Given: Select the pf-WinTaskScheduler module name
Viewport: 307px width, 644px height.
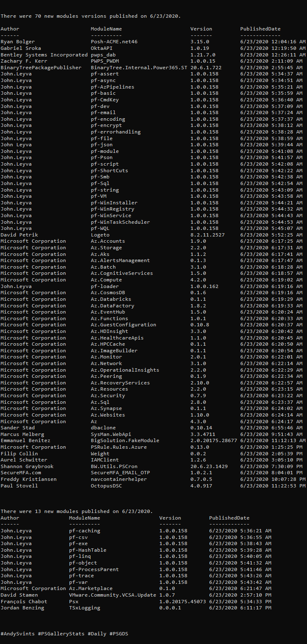Looking at the screenshot, I should pyautogui.click(x=120, y=222).
